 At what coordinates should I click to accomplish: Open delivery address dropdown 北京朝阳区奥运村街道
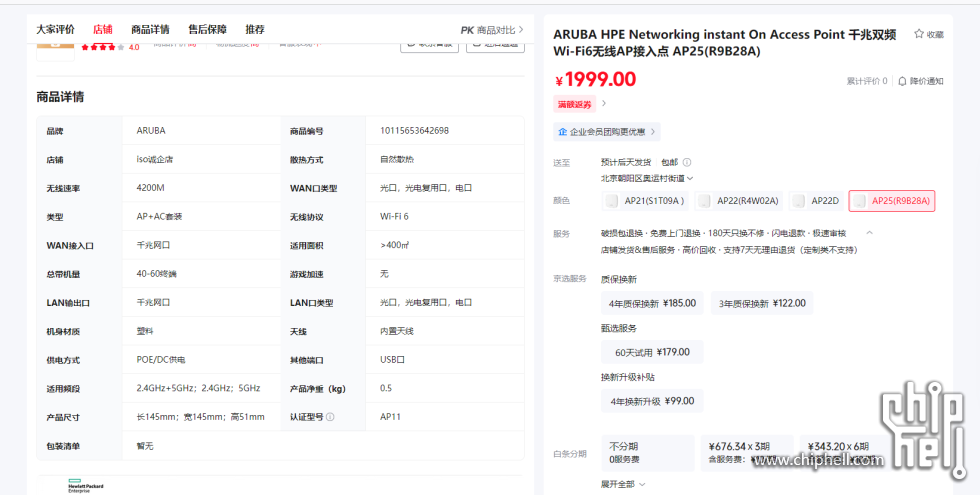pyautogui.click(x=647, y=178)
